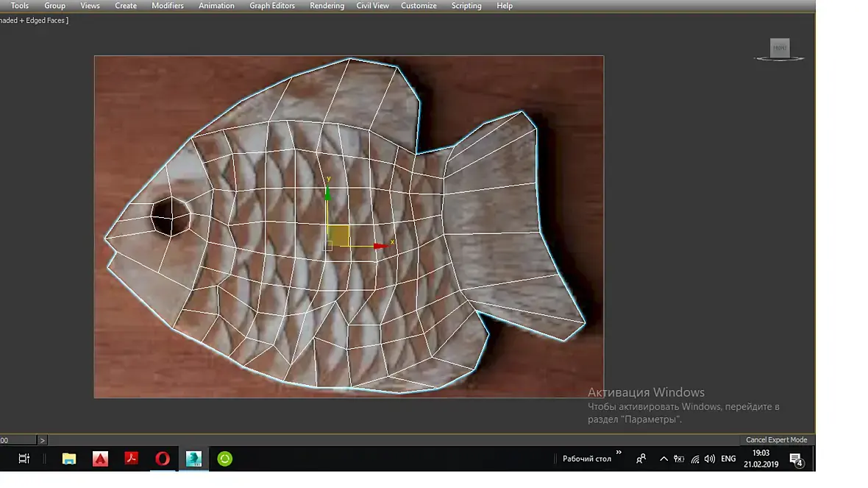Click the red X axis gizmo arrow

click(x=379, y=246)
